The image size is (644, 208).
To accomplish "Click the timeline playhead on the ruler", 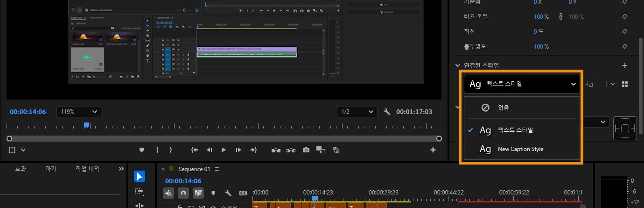I will (315, 198).
